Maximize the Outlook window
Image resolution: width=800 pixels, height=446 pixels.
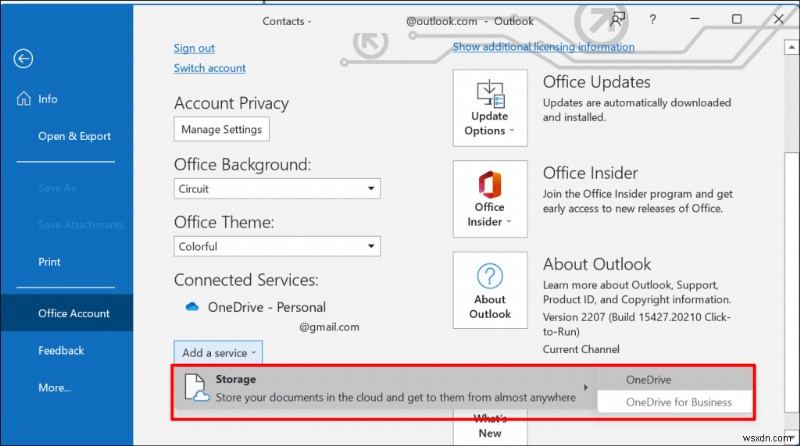(737, 19)
